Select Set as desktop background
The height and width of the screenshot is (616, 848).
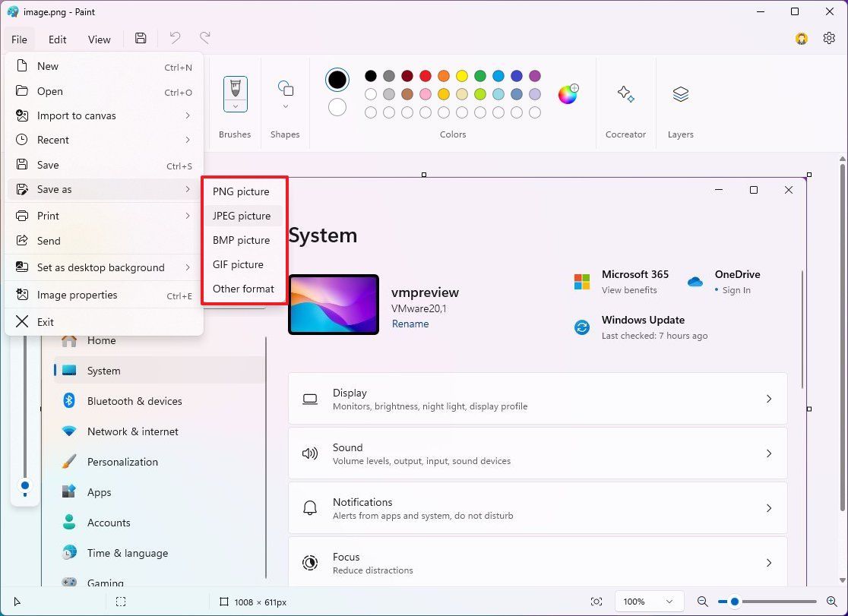pos(100,267)
